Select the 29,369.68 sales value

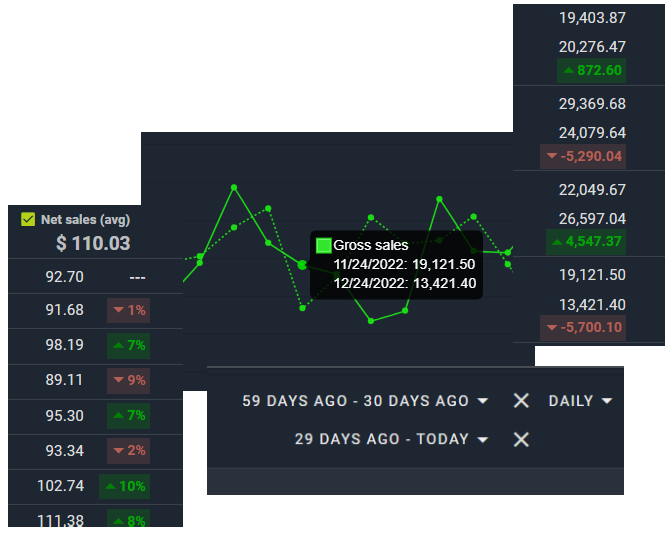coord(592,104)
